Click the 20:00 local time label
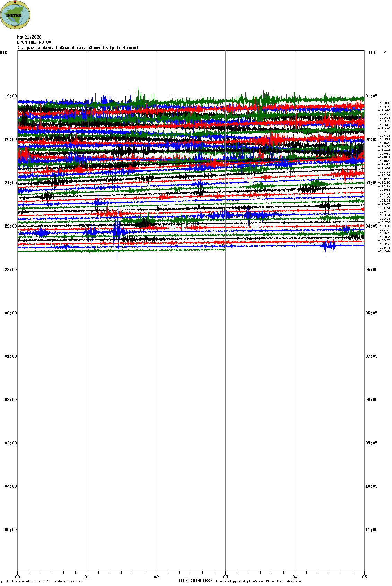Image resolution: width=392 pixels, height=586 pixels. (x=10, y=139)
